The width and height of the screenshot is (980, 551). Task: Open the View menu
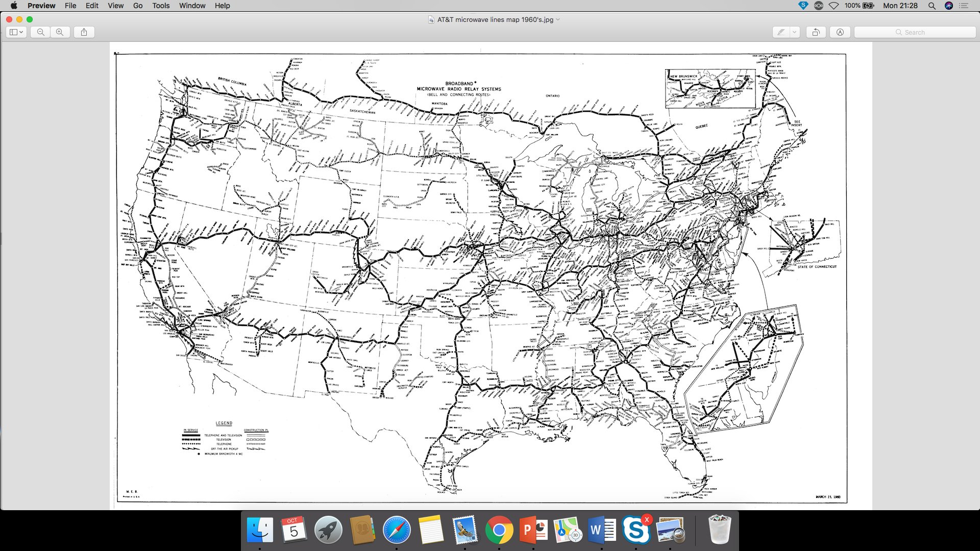click(115, 6)
